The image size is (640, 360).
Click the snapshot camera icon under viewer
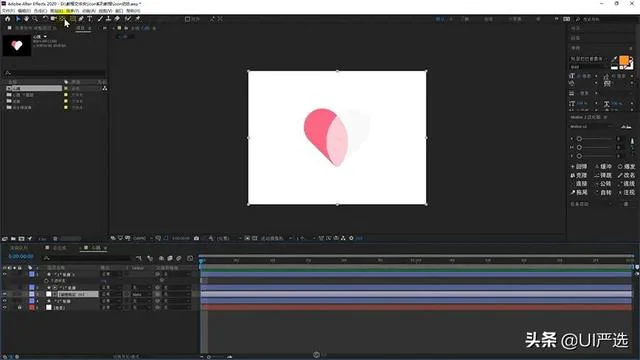pos(196,238)
